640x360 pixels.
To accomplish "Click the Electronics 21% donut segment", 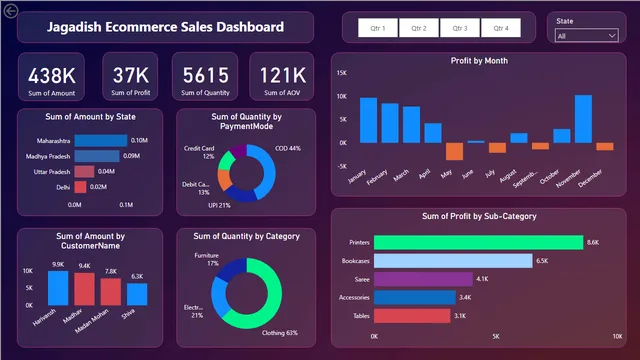I will (x=218, y=298).
